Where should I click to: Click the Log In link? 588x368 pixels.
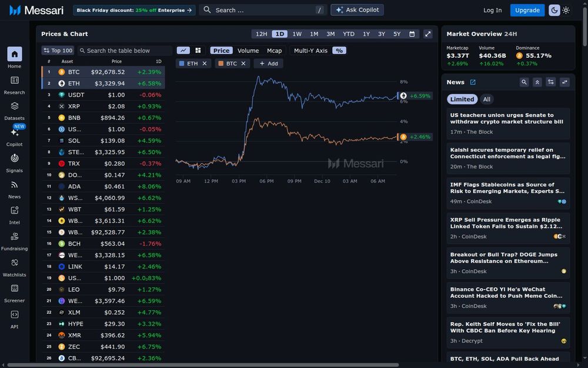(492, 10)
